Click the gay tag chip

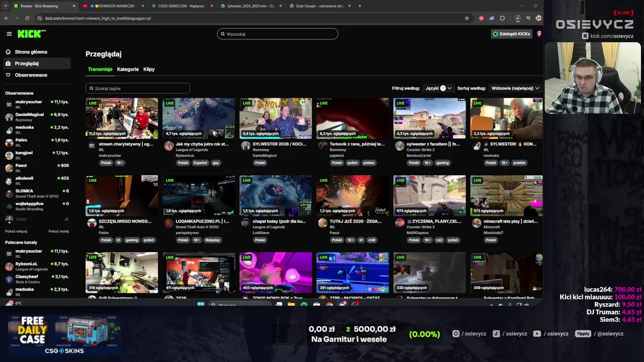[x=216, y=163]
